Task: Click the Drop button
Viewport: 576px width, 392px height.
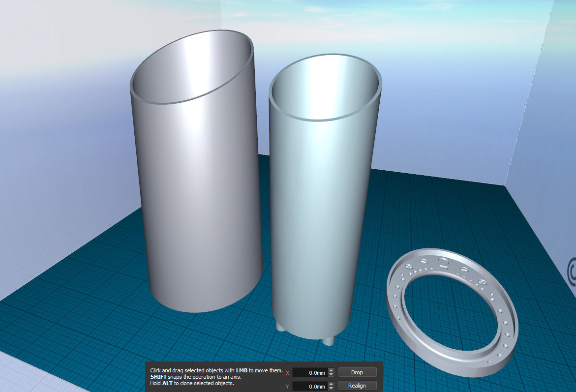Action: (357, 372)
